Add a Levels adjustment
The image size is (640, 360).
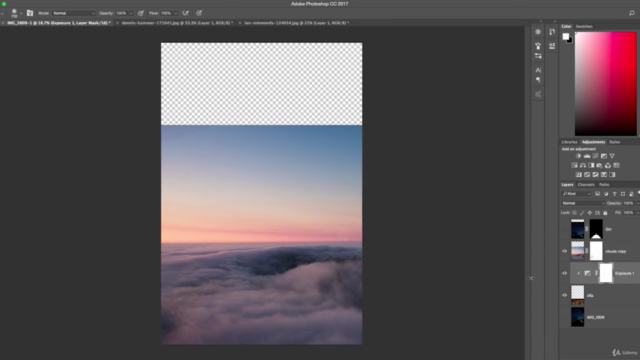tap(587, 156)
